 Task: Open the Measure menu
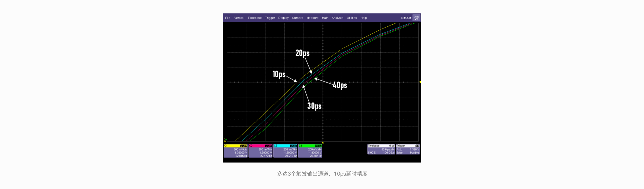[x=312, y=18]
